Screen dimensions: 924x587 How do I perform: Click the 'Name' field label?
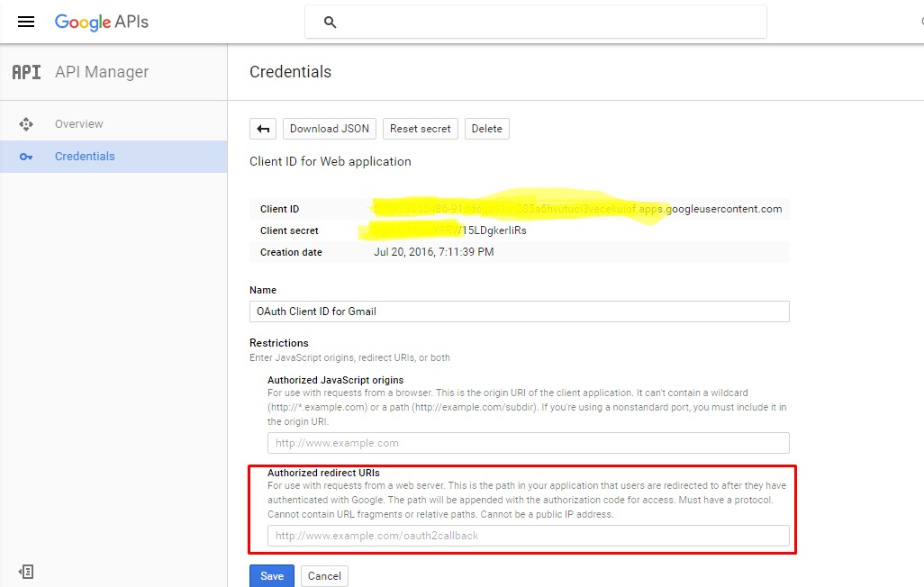pos(263,290)
